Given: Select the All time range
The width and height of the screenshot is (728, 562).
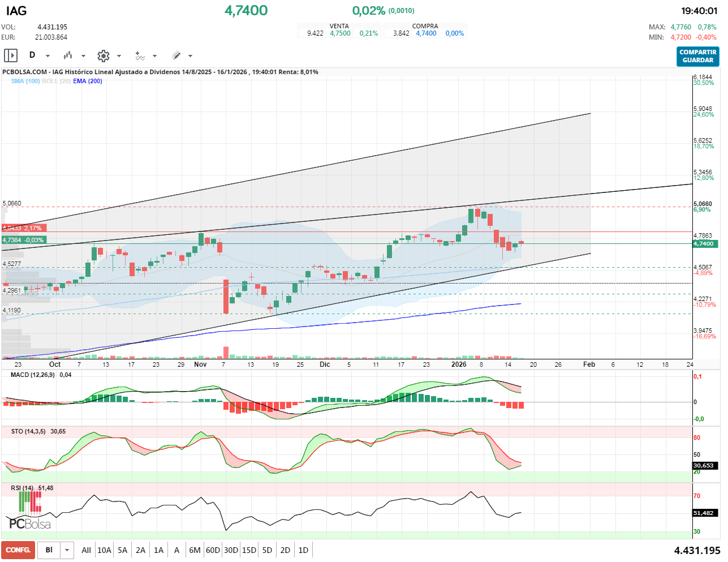Looking at the screenshot, I should pyautogui.click(x=86, y=550).
